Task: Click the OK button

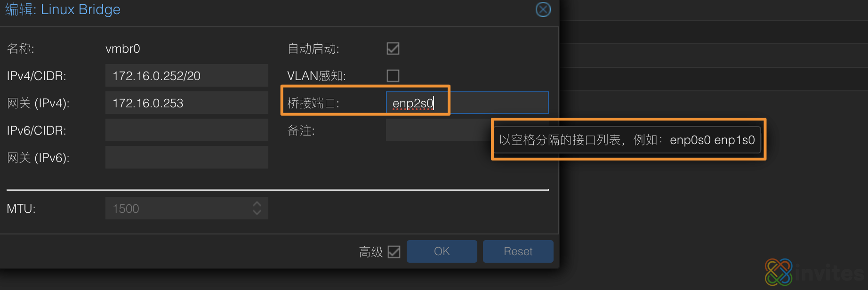Action: [x=442, y=251]
